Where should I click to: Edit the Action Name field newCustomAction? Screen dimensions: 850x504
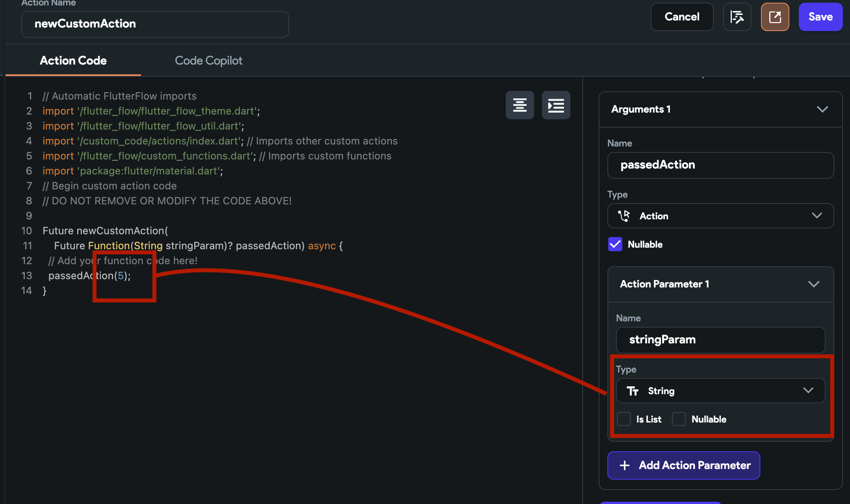(x=155, y=24)
